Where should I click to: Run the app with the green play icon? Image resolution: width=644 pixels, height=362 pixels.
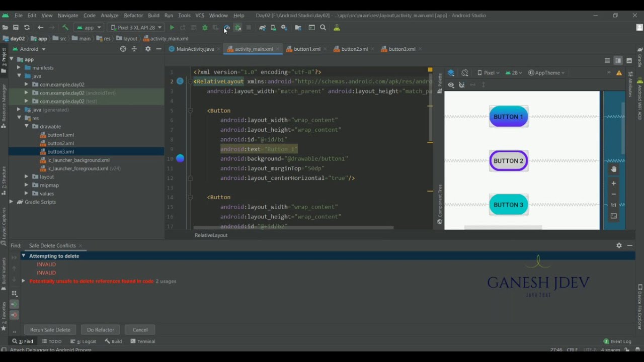click(x=172, y=28)
